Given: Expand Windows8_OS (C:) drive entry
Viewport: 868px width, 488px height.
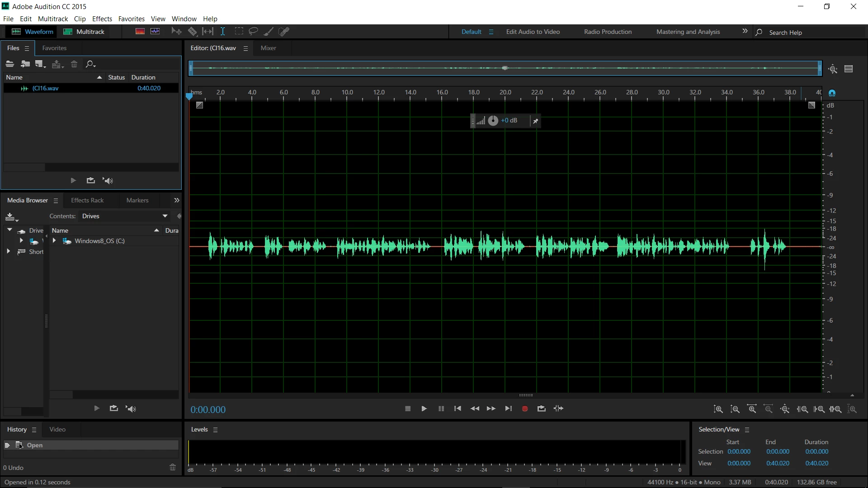Looking at the screenshot, I should (x=54, y=241).
